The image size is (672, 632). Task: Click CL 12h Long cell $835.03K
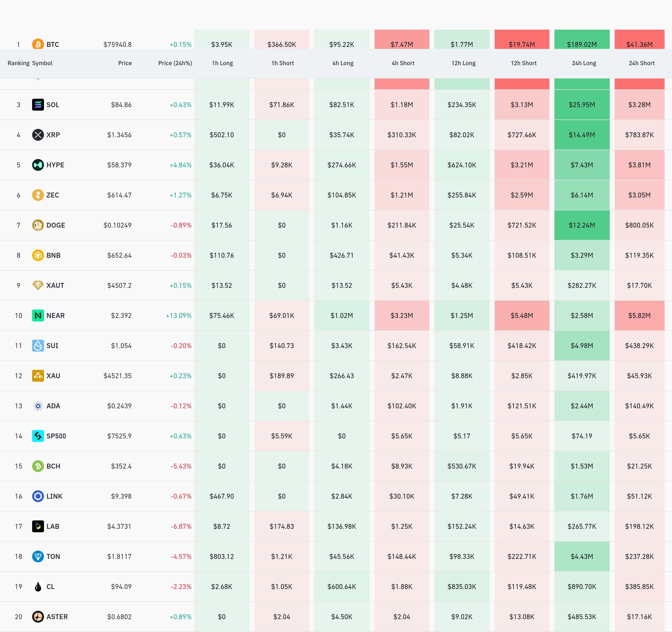462,586
